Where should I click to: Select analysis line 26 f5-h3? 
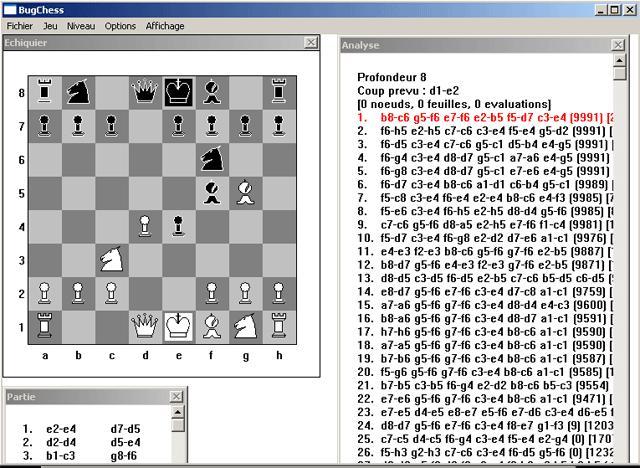pos(485,452)
